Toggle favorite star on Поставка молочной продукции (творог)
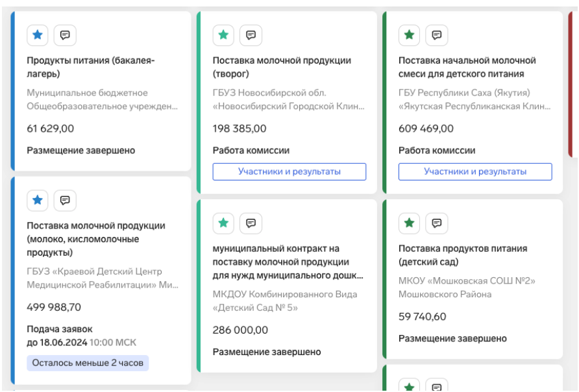This screenshot has width=579, height=392. click(x=223, y=35)
